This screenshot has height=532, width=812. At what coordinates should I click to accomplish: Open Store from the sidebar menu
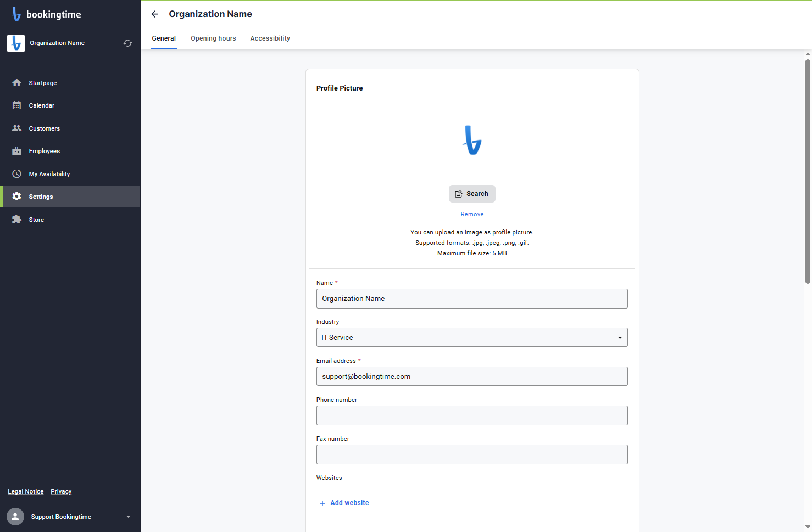(x=70, y=220)
